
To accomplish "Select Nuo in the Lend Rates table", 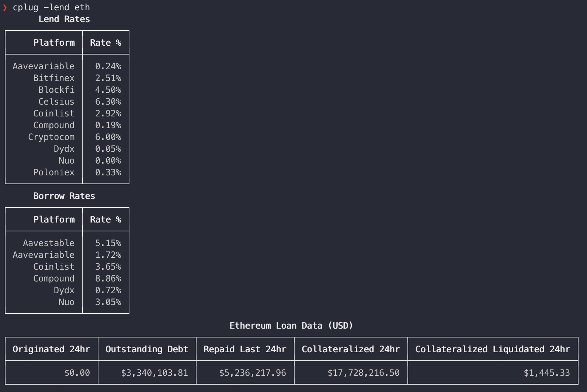I will pos(66,161).
